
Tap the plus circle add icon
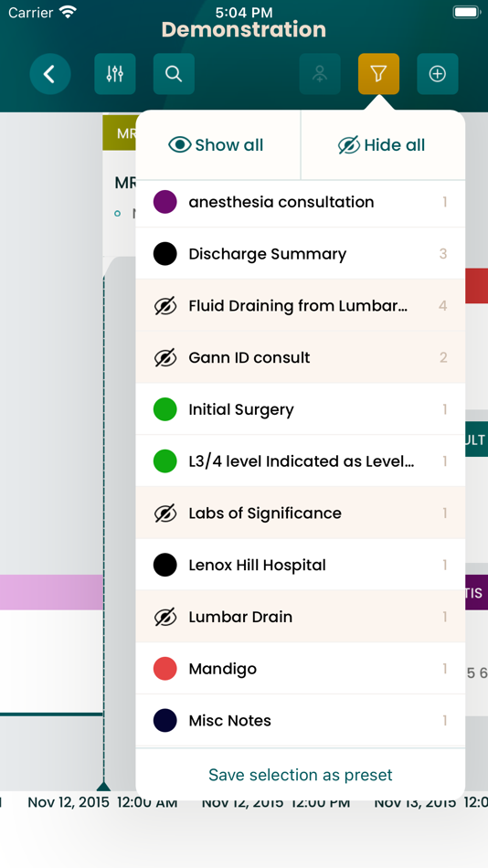pos(438,74)
